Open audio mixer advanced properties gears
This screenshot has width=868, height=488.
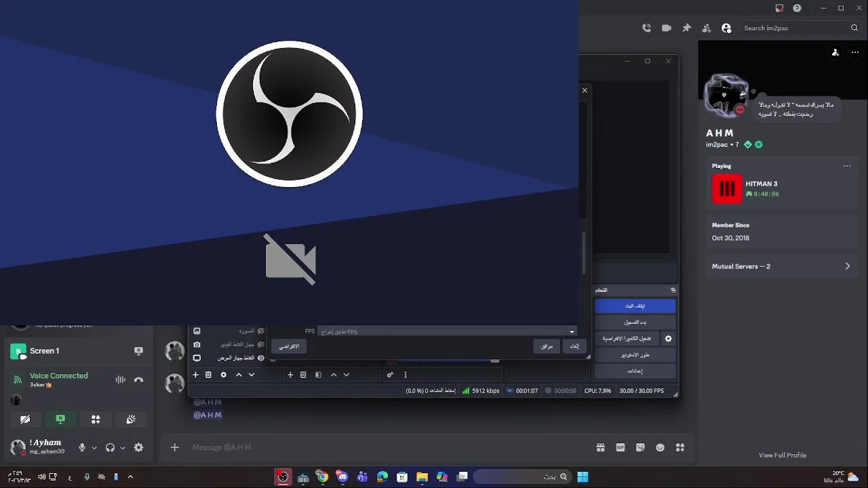point(390,375)
